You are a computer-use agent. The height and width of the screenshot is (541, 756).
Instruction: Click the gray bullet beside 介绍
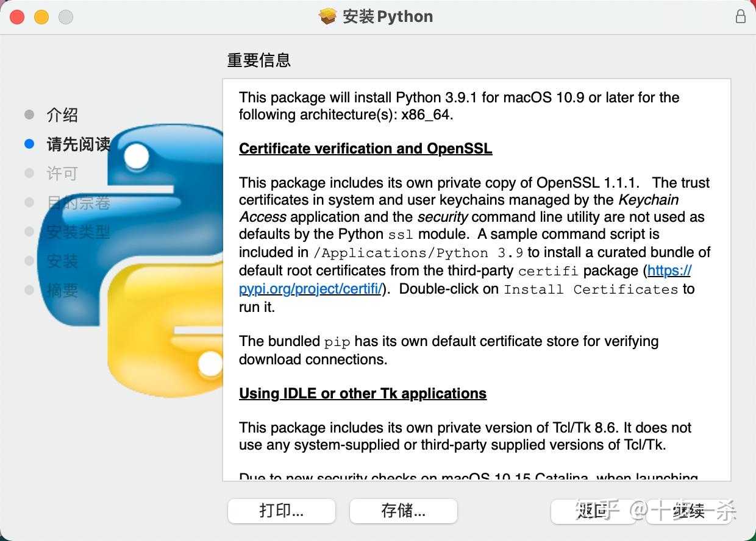[x=27, y=115]
